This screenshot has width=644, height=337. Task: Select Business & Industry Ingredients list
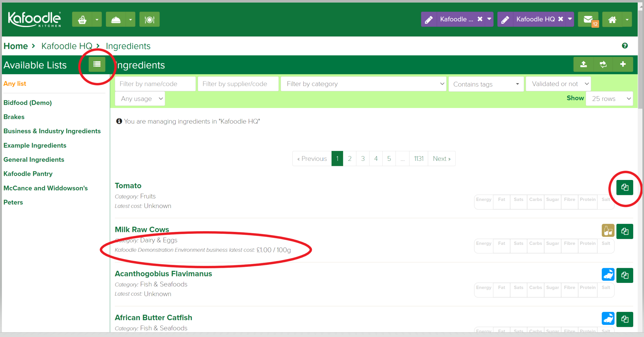pos(52,131)
